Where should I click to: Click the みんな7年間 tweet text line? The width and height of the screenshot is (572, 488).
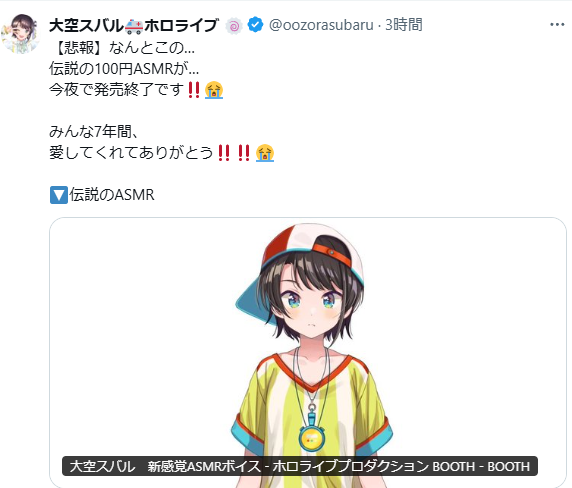click(x=94, y=131)
